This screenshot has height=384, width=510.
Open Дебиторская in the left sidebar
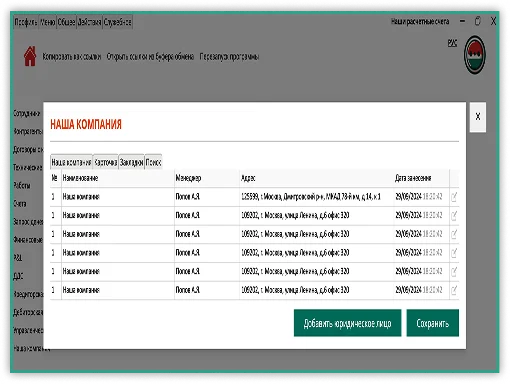coord(28,312)
